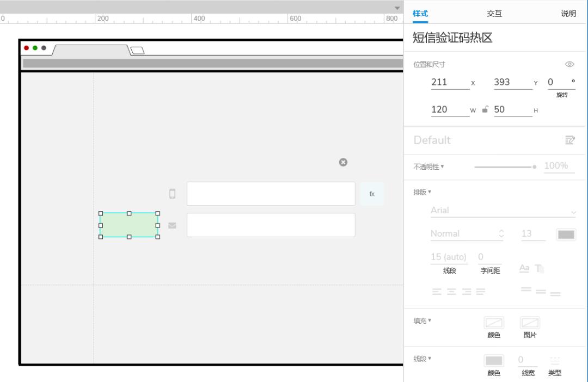
Task: Click the second white input field on canvas
Action: pos(271,225)
